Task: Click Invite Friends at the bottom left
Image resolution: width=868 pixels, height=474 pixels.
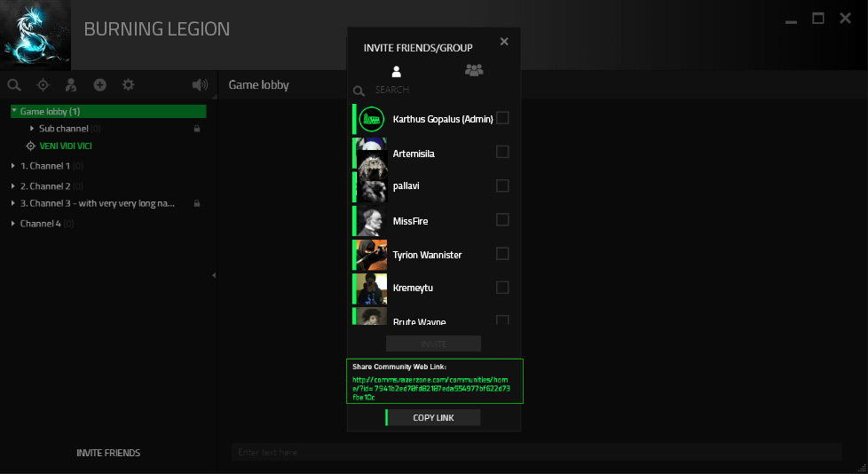Action: click(108, 453)
